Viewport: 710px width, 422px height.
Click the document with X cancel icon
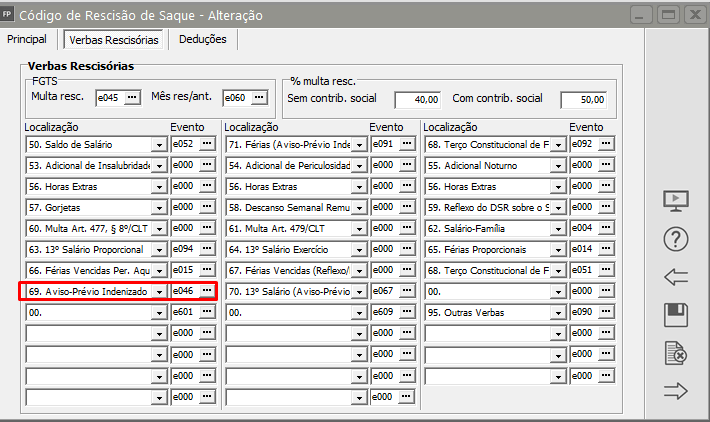coord(677,353)
